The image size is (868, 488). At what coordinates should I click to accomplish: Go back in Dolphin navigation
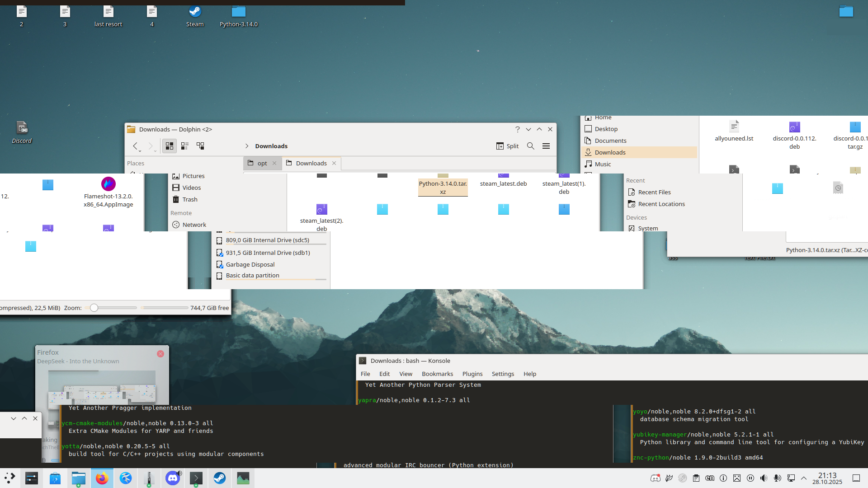coord(135,146)
